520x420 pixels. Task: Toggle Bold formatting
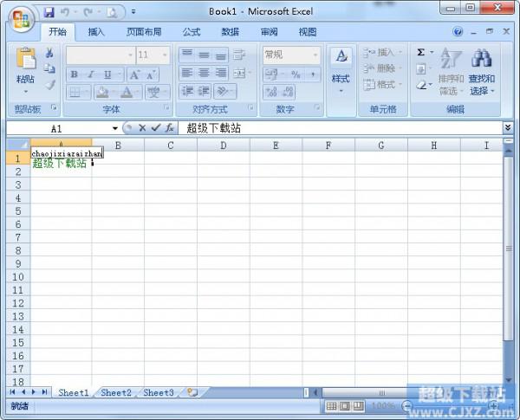point(76,74)
